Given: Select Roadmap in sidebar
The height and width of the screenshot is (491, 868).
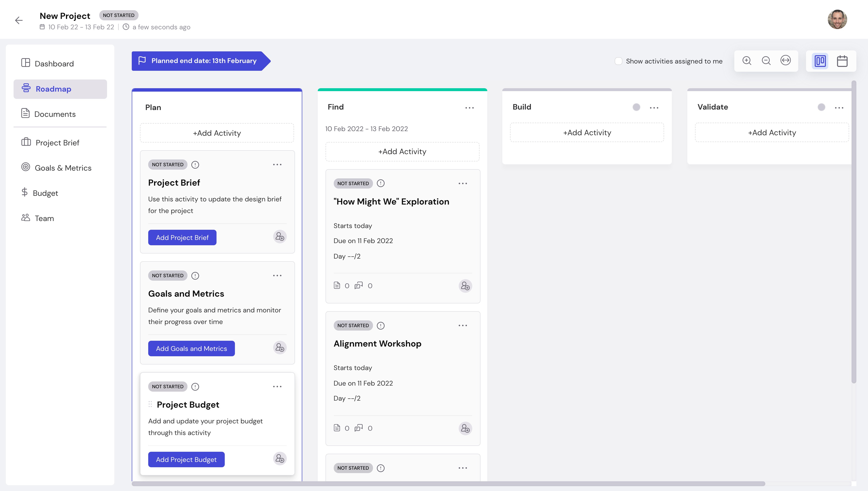Looking at the screenshot, I should point(60,89).
